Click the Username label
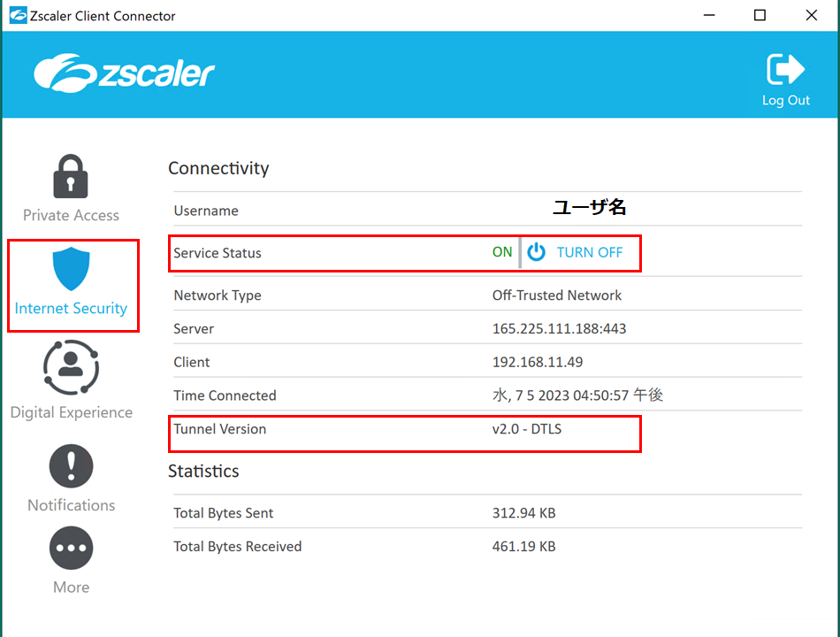 [206, 211]
